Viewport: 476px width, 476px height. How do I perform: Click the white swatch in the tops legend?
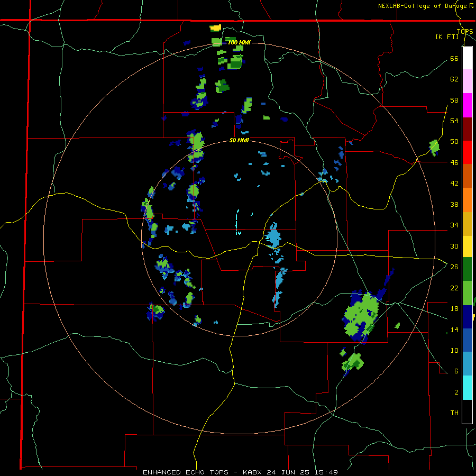pos(467,58)
